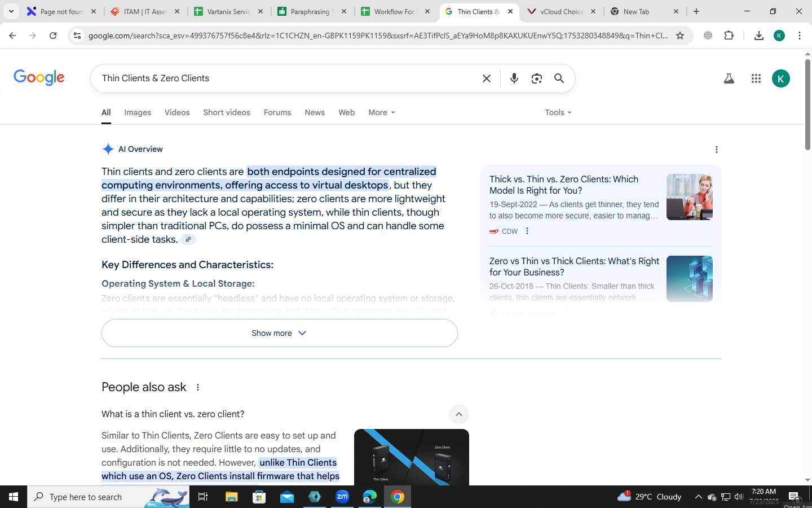812x508 pixels.
Task: Open CDW result three-dot menu
Action: coord(527,231)
